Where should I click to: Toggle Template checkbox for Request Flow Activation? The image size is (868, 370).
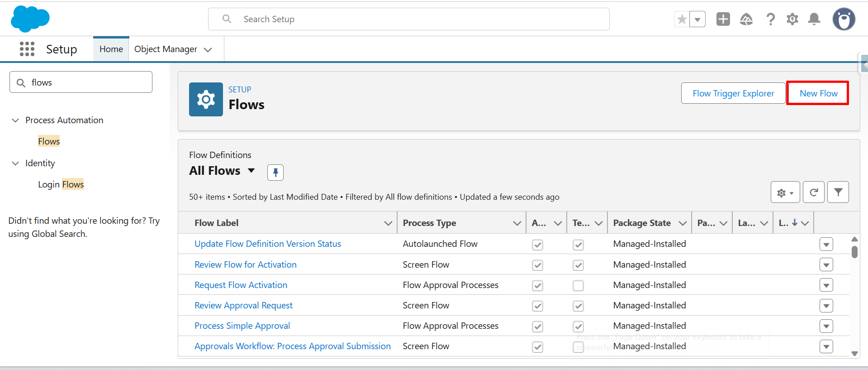click(578, 286)
